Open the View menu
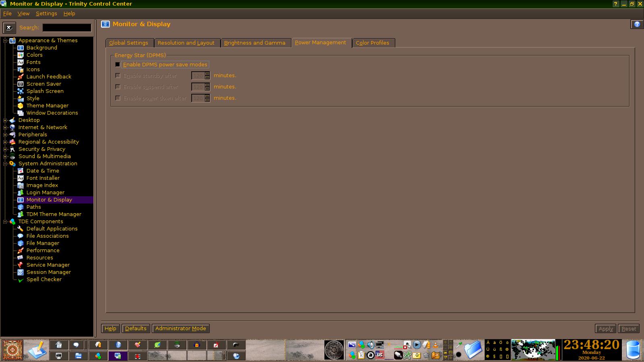This screenshot has height=362, width=644. (x=23, y=13)
